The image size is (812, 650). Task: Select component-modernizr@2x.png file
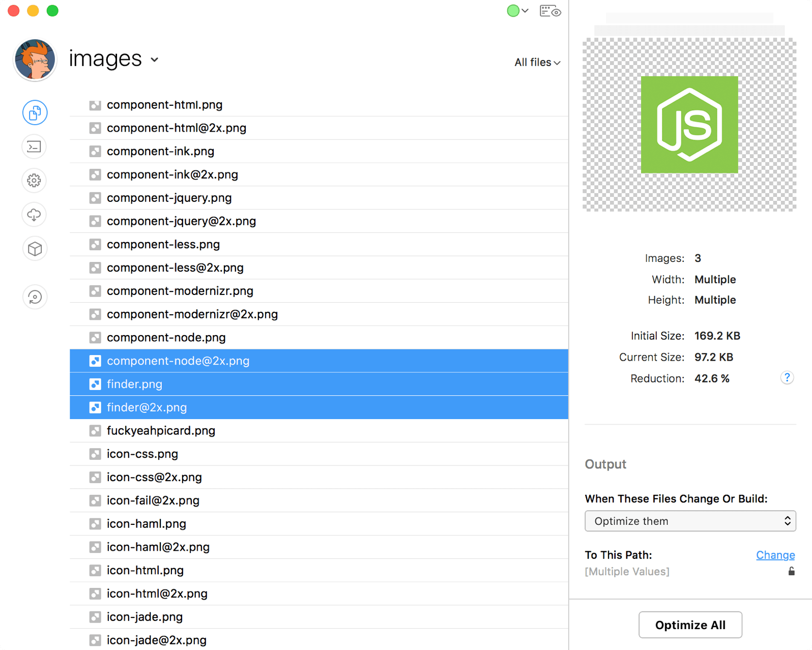(319, 314)
